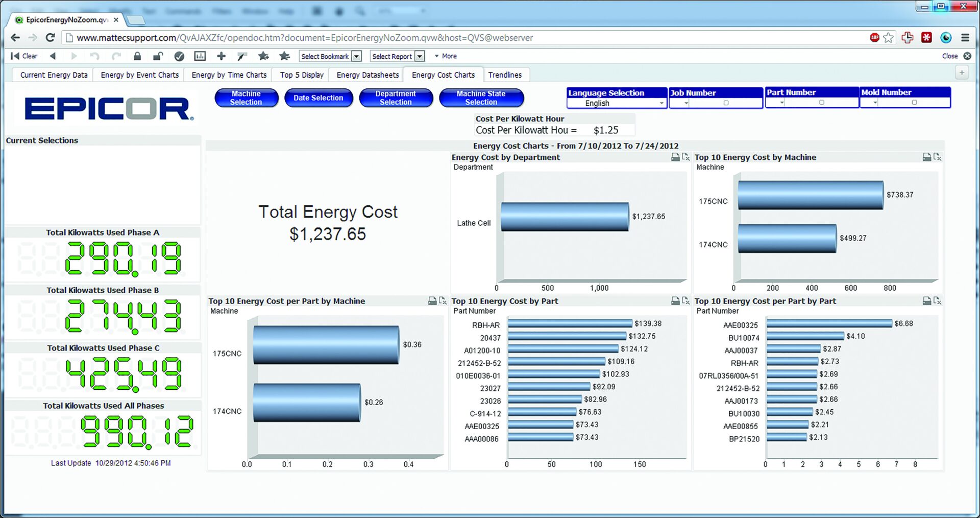This screenshot has width=980, height=518.
Task: Open the Part Number dropdown arrow
Action: (781, 103)
